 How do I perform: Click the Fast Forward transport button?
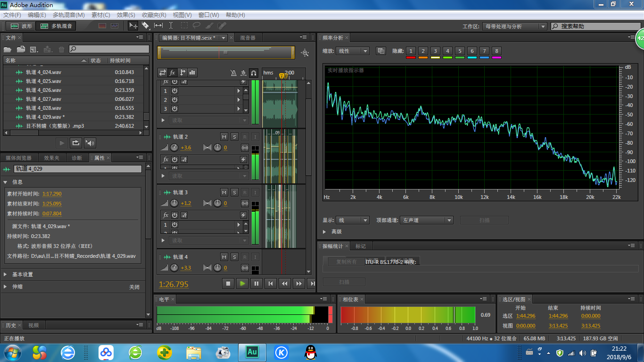coord(299,283)
